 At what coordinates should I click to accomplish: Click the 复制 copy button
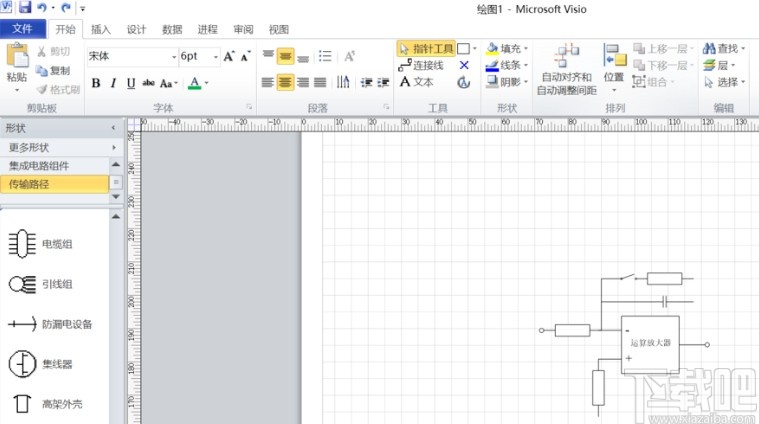[54, 71]
